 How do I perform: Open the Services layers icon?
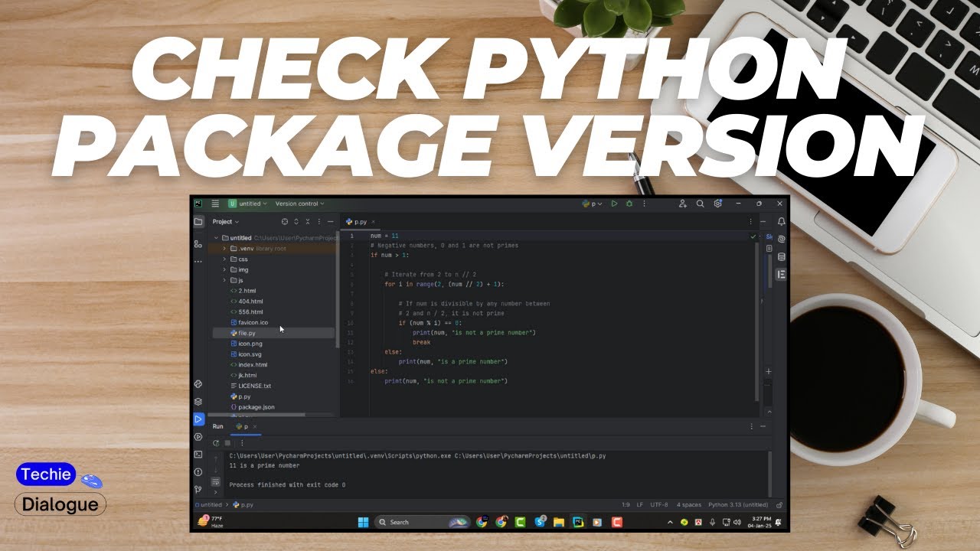(198, 402)
